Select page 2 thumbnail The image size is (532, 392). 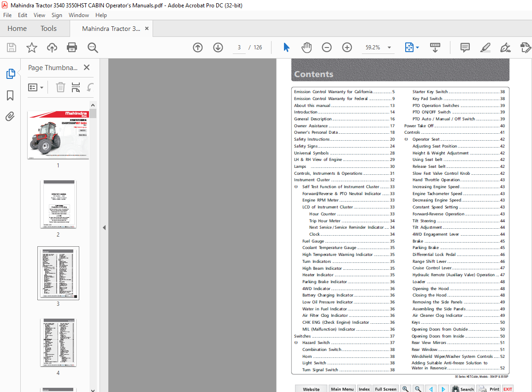[59, 204]
